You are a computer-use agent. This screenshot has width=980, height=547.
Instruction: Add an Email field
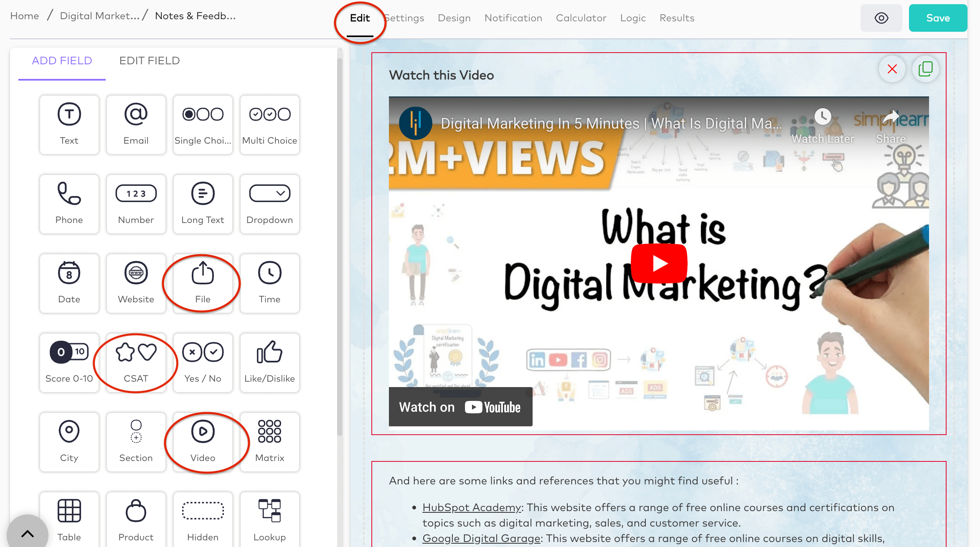(136, 124)
